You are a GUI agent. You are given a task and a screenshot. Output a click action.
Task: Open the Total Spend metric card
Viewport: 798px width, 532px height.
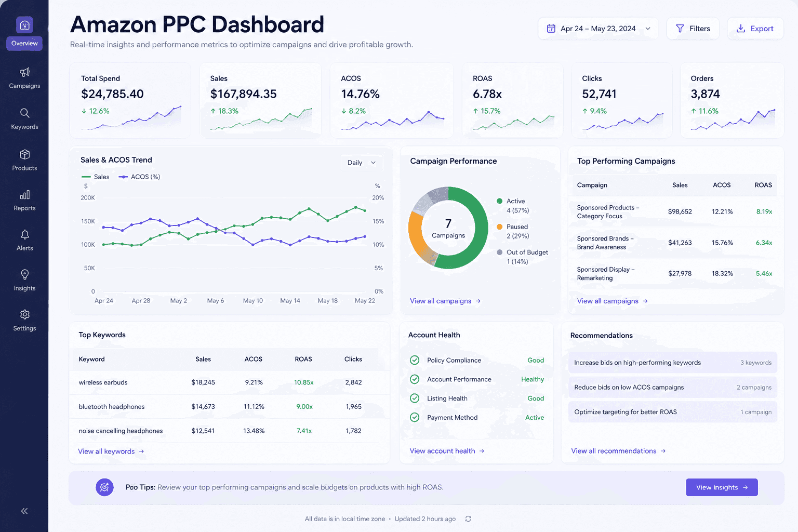click(130, 100)
